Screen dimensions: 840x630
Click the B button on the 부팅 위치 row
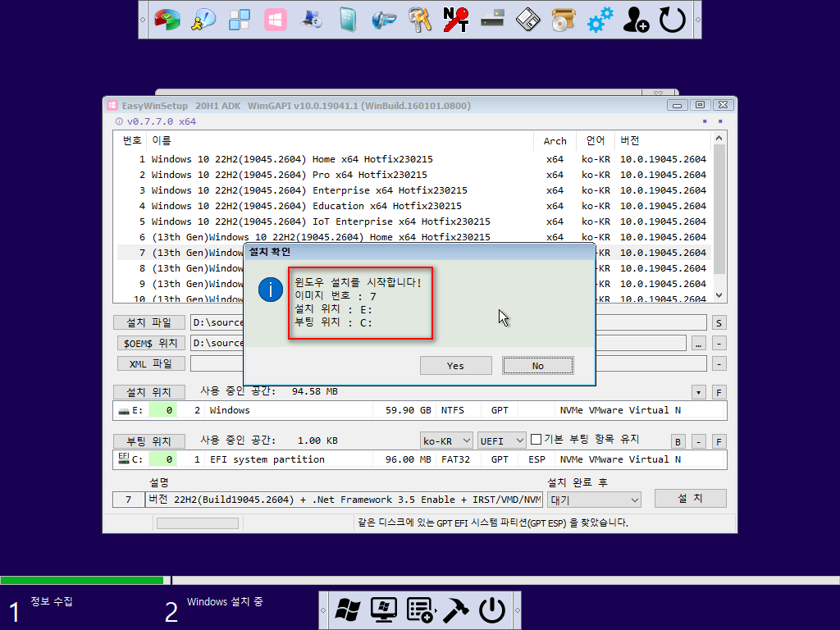tap(678, 441)
